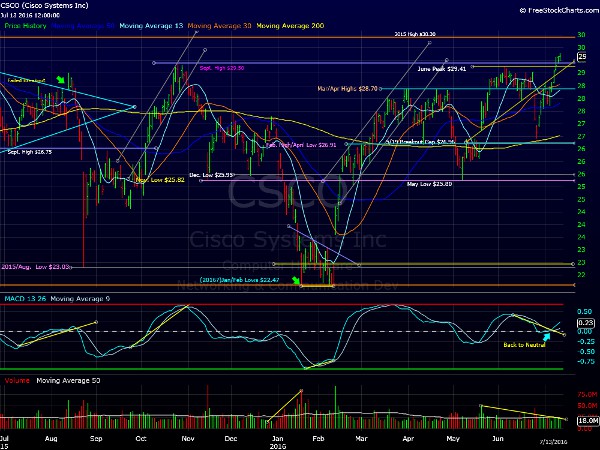Select the 7/13/2016 date on time axis
The image size is (600, 450).
click(553, 441)
